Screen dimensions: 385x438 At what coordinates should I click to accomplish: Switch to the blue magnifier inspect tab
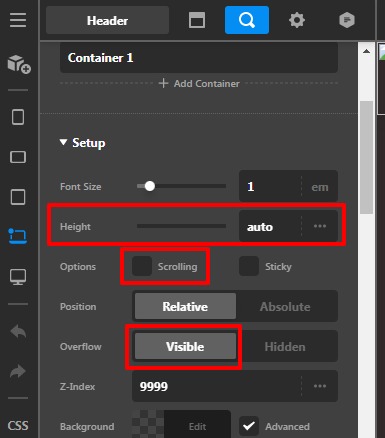[247, 20]
